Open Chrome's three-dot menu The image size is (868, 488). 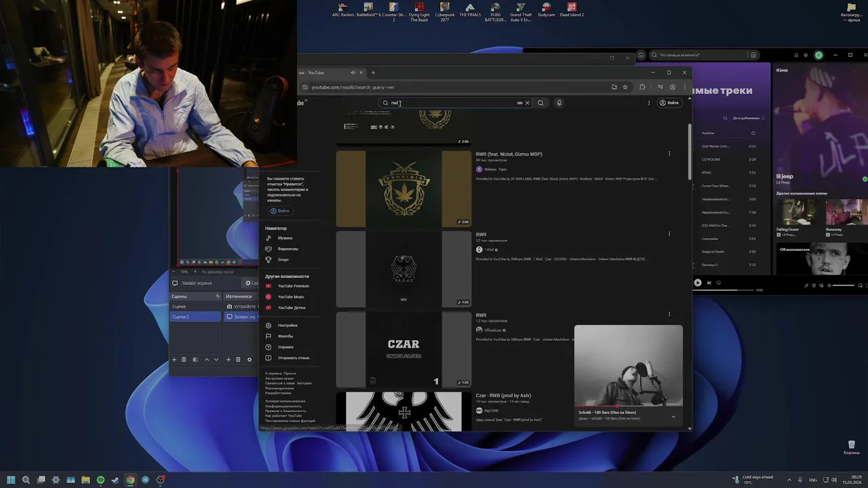[685, 87]
